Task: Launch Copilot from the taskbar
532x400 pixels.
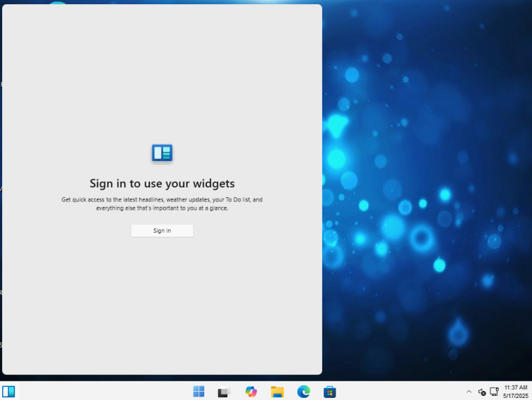Action: coord(251,392)
